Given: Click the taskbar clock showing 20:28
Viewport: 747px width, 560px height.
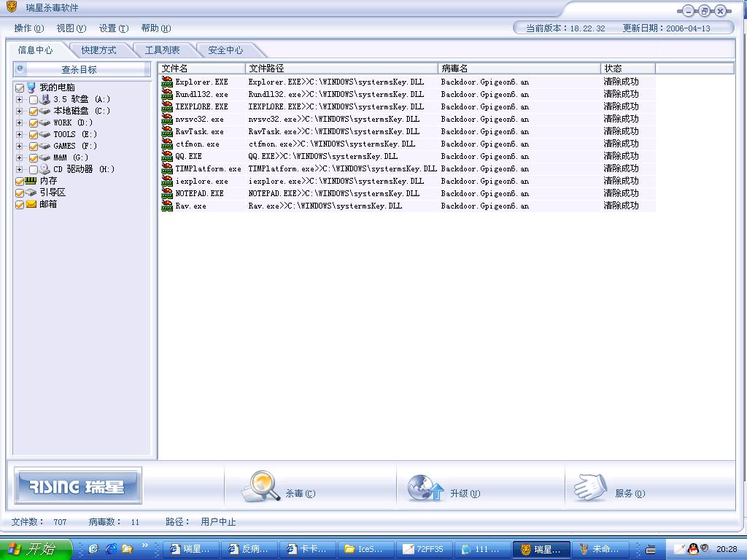Looking at the screenshot, I should (x=726, y=549).
